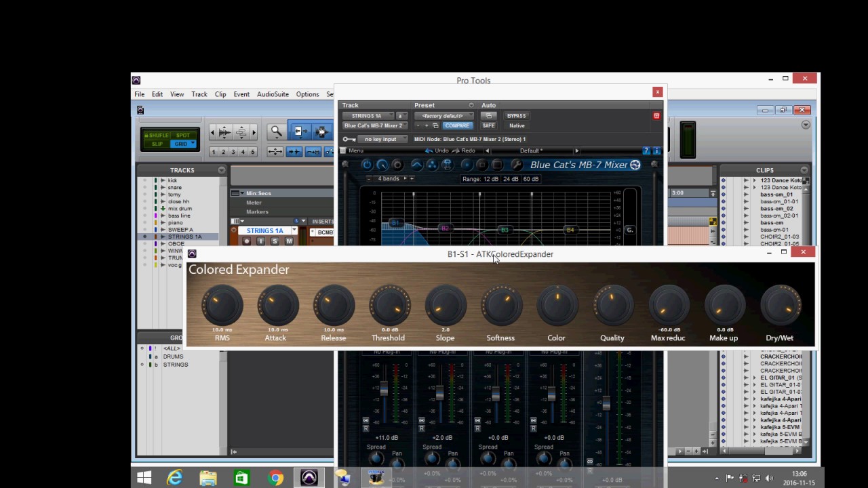868x488 pixels.
Task: Open the Blue Cat's MB-7 Mixer 2 insert dropdown
Action: click(375, 125)
